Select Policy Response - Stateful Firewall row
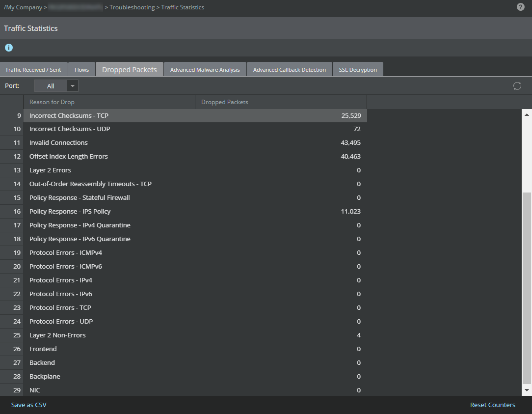 (x=184, y=197)
